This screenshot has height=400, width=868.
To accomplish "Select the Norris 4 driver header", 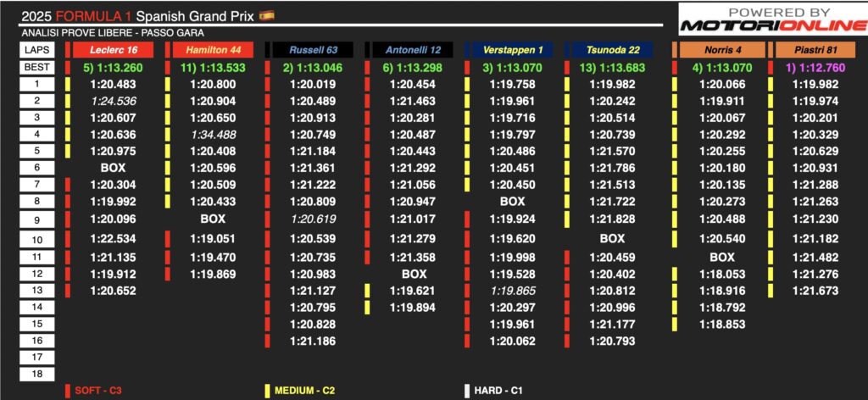I will coord(722,50).
